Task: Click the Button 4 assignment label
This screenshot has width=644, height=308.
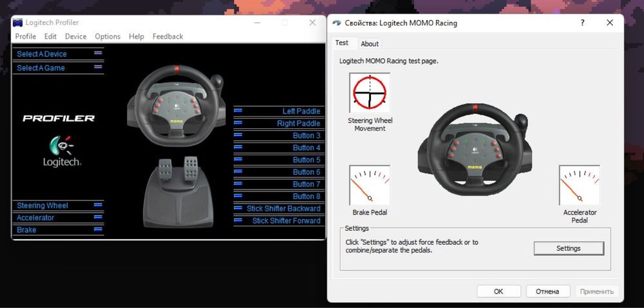Action: point(307,148)
